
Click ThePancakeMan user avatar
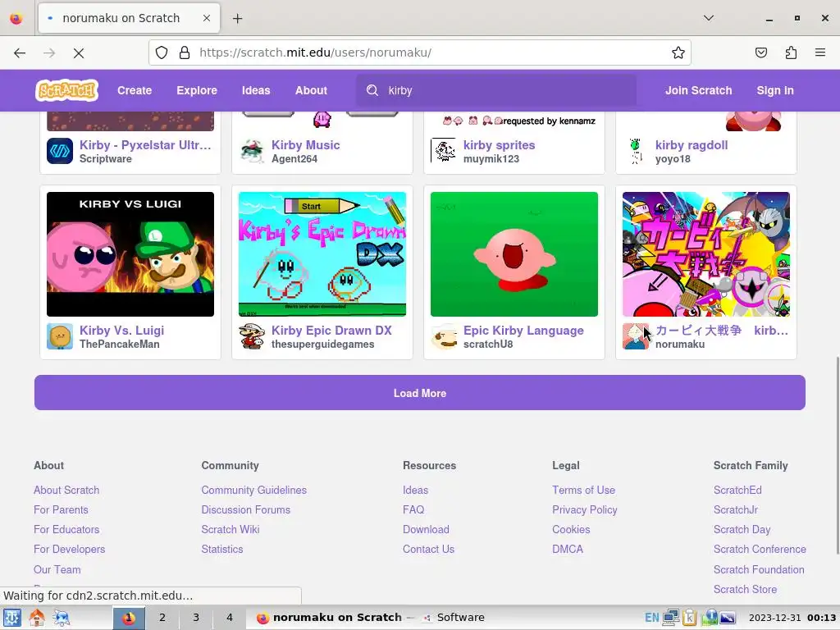(x=59, y=336)
